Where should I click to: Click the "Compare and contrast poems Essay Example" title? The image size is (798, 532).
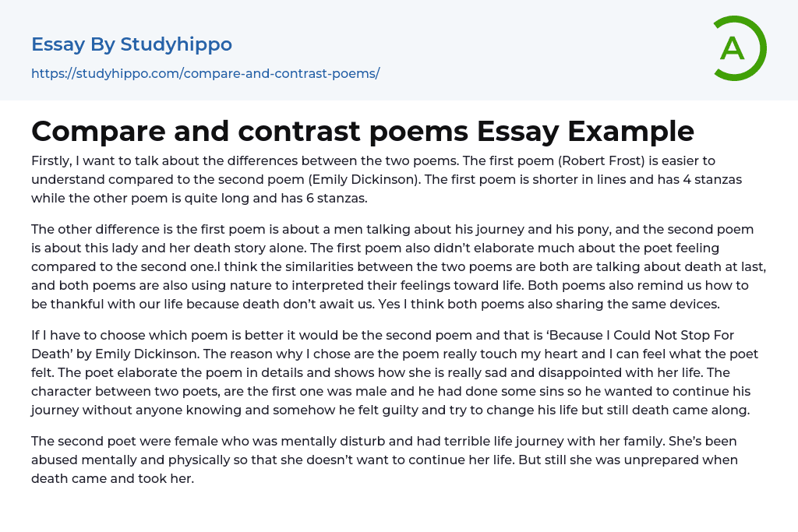click(362, 131)
